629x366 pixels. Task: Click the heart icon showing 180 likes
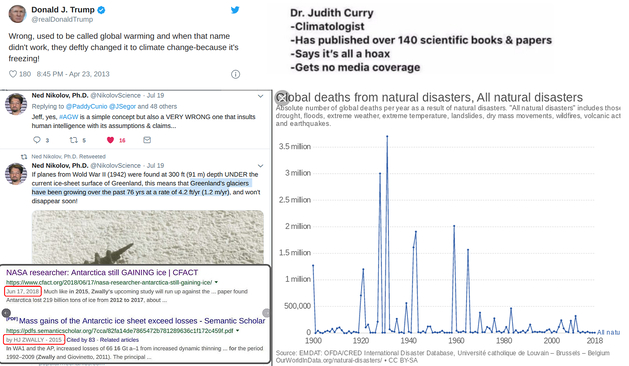[13, 74]
